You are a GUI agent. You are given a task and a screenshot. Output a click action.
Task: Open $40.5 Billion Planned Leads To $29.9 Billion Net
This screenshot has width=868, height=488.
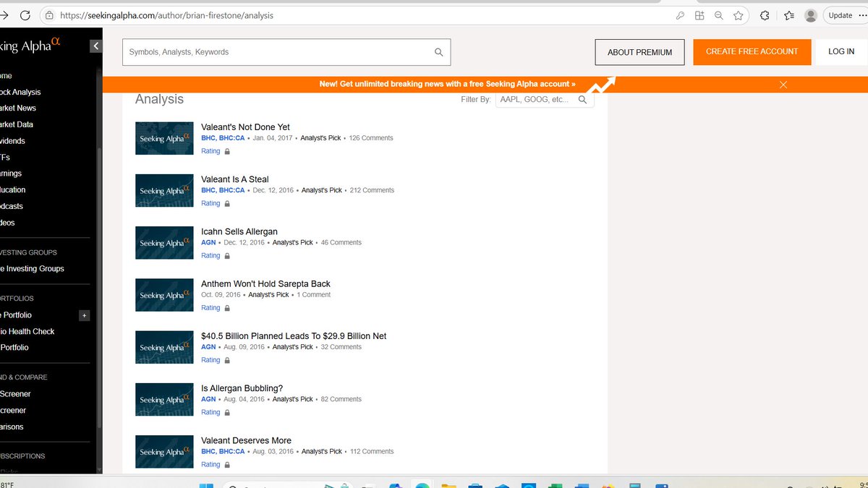(294, 335)
